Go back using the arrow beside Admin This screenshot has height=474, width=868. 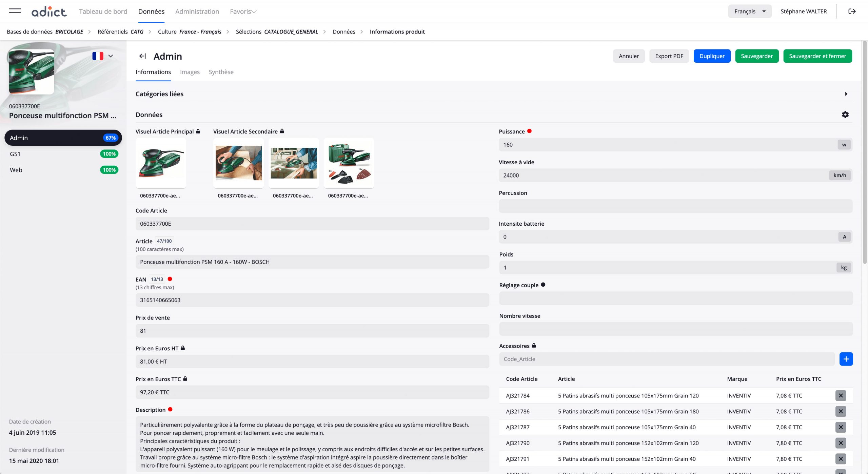coord(143,56)
